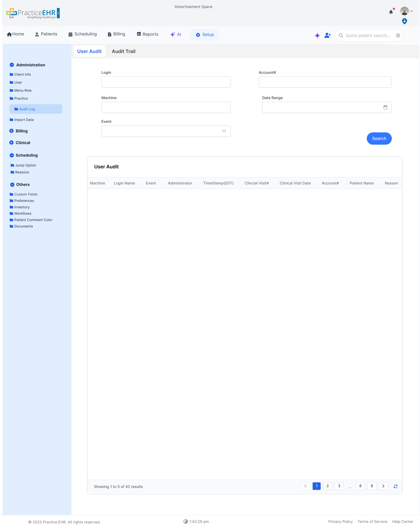Click the Search button
This screenshot has height=529, width=420.
(x=379, y=138)
